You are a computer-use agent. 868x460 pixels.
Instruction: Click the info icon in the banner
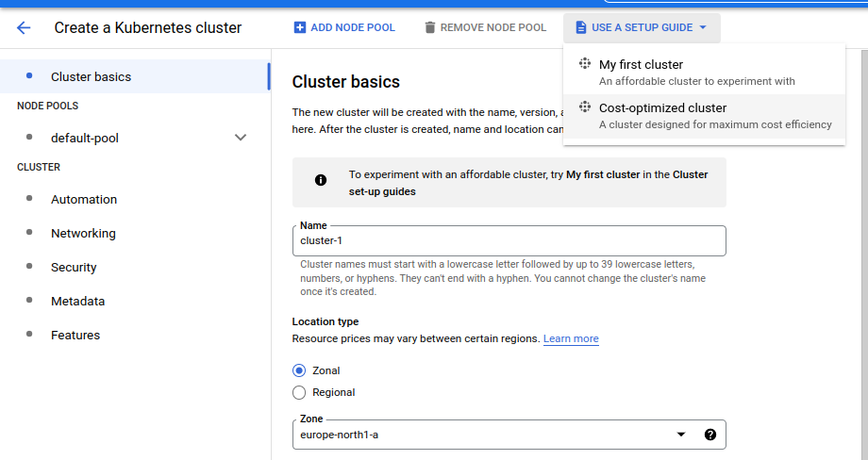pos(321,180)
